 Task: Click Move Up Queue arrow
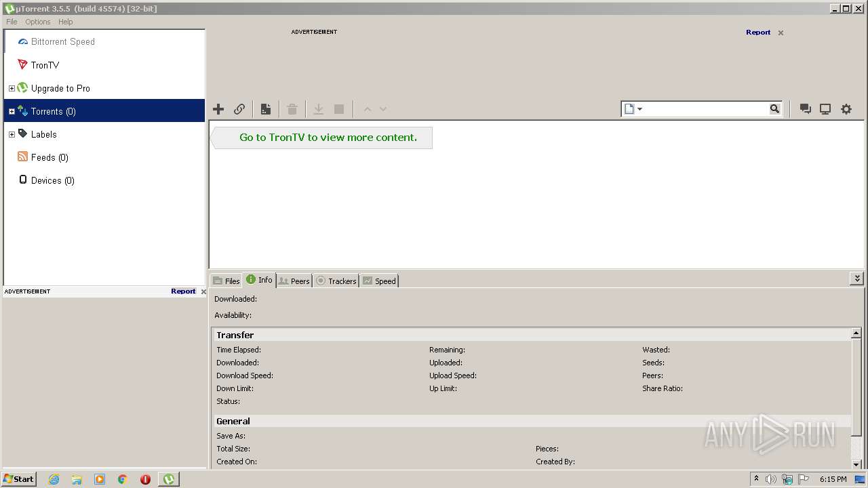click(x=368, y=109)
